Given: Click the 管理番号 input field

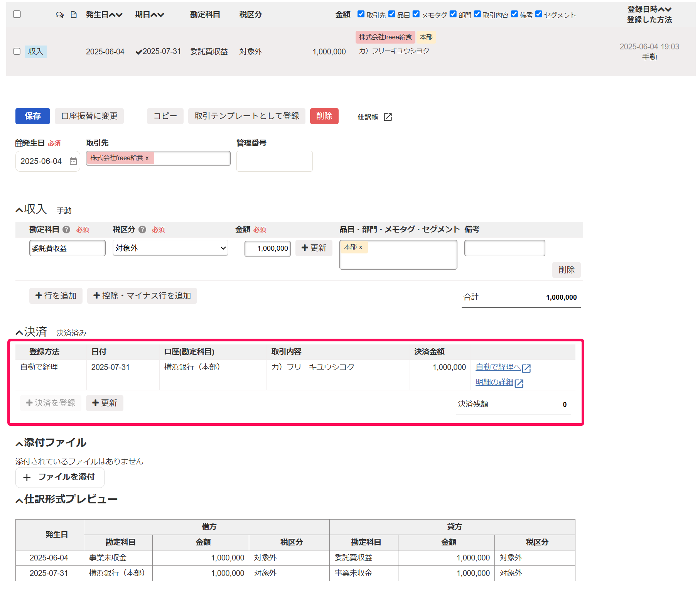Looking at the screenshot, I should [275, 161].
